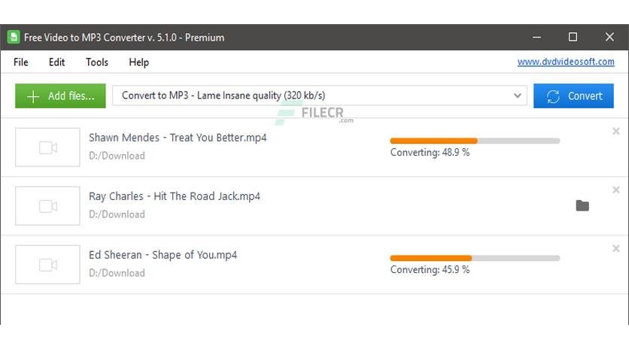Click the Shawn Mendes video thumbnail
Image resolution: width=629 pixels, height=364 pixels.
47,147
